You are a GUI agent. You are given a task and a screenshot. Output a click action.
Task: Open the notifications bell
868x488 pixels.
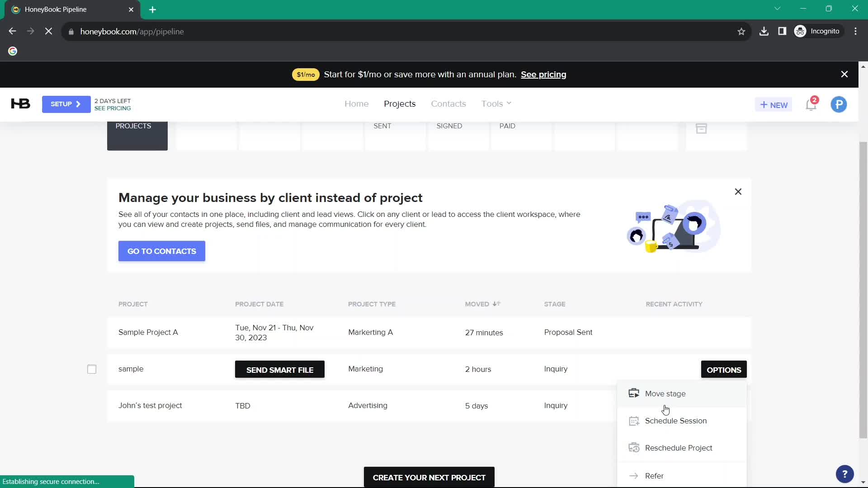pos(811,105)
